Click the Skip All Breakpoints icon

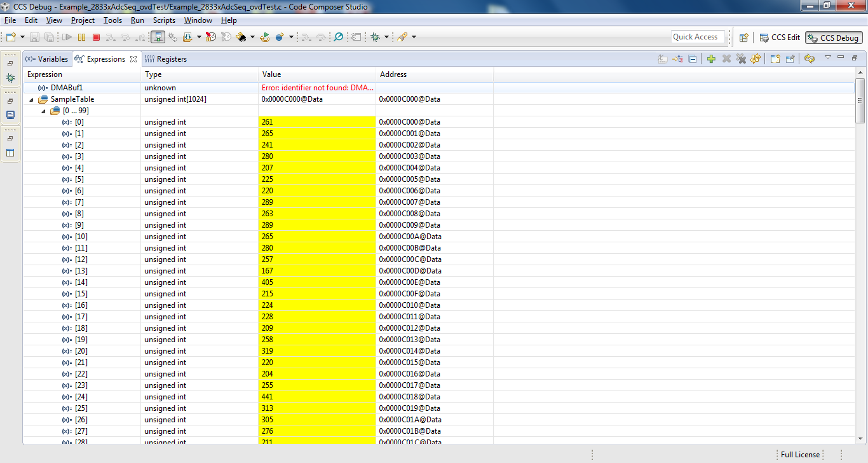click(339, 38)
